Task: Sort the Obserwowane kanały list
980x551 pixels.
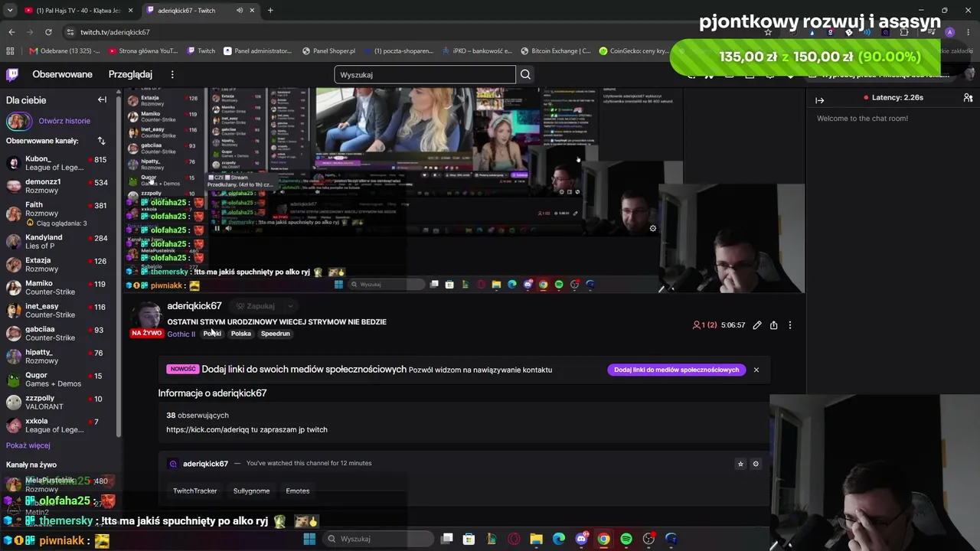Action: tap(101, 141)
